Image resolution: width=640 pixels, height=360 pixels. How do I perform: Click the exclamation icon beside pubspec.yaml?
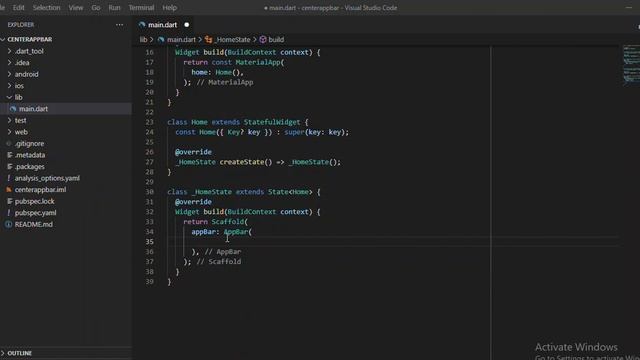[9, 213]
